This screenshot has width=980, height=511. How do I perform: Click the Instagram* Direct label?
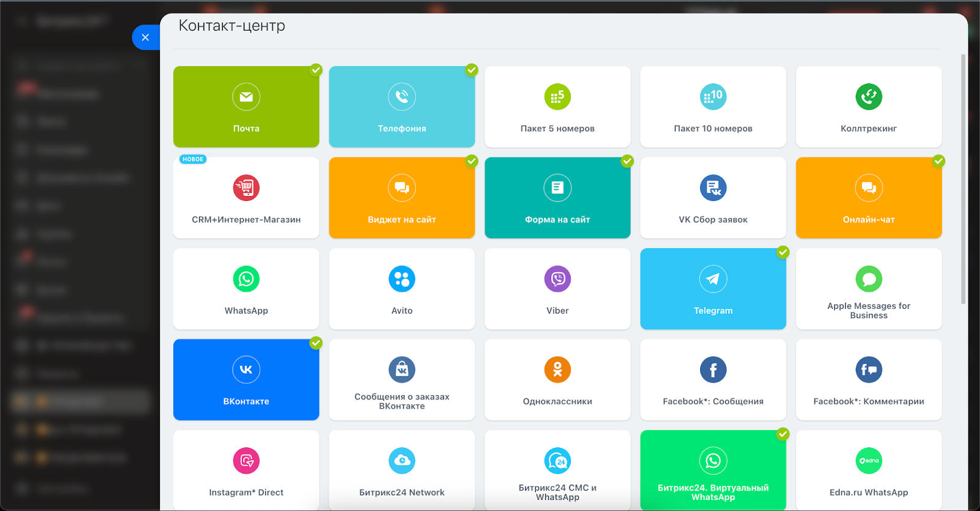click(x=246, y=493)
